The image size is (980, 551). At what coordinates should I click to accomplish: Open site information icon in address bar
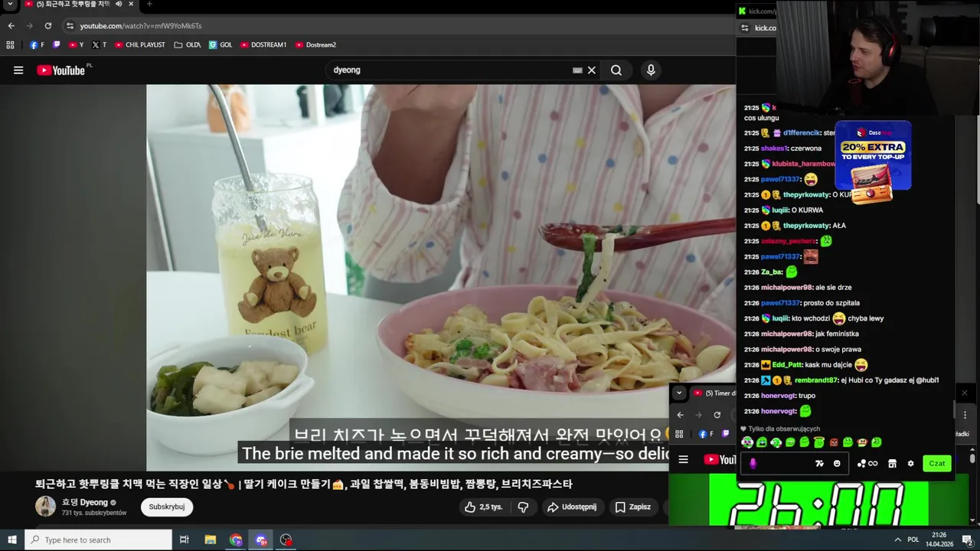(70, 26)
